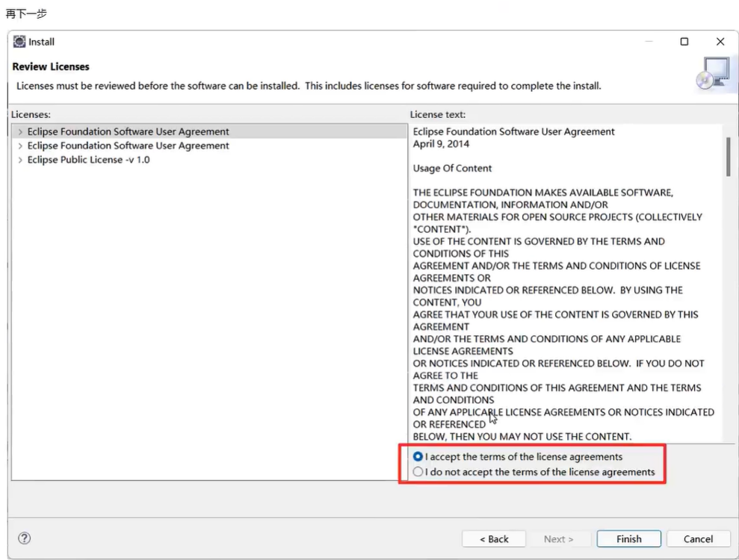Screen dimensions: 739x560
Task: Click the "Licenses:" label
Action: [31, 114]
